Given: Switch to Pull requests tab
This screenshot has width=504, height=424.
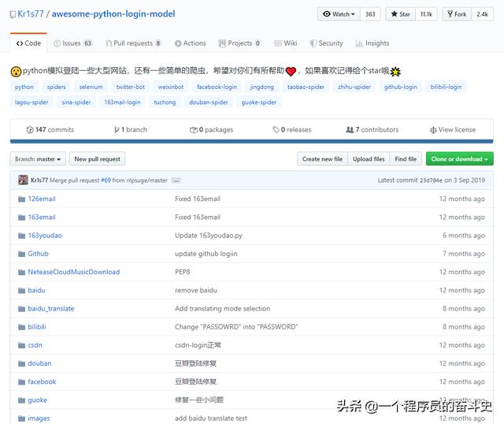Looking at the screenshot, I should click(x=133, y=43).
